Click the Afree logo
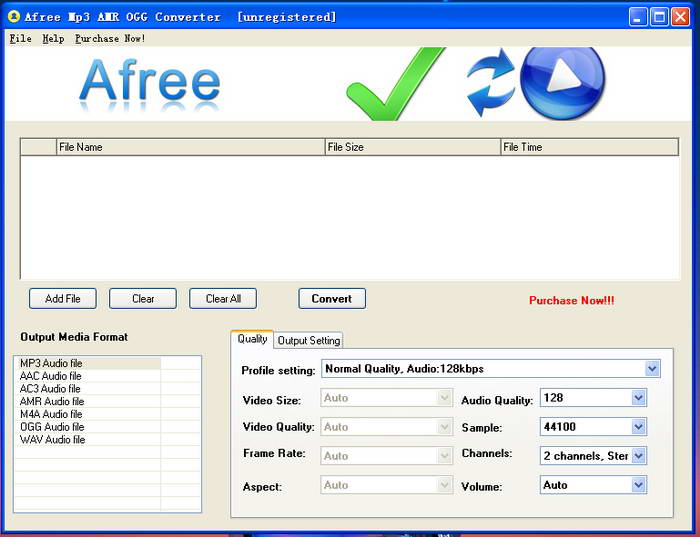 150,82
